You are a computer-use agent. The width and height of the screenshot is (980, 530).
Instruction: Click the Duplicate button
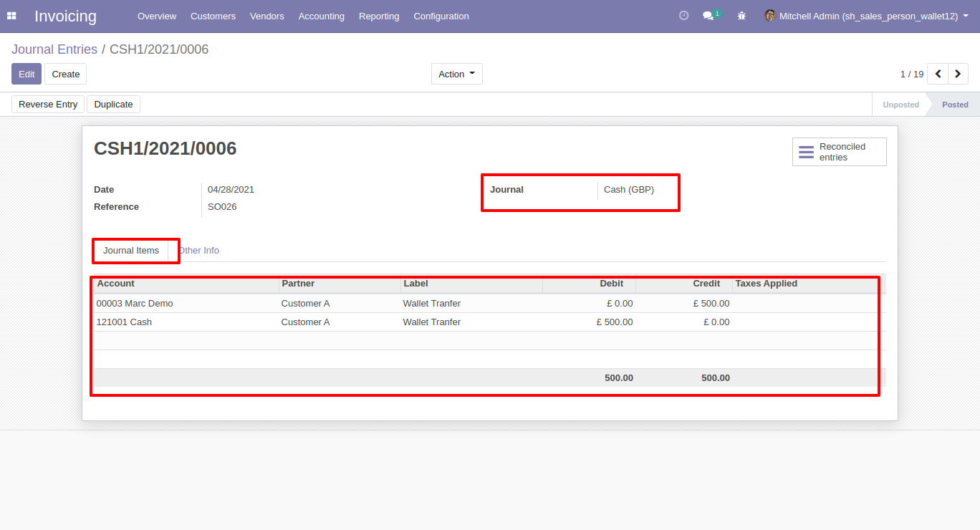click(114, 105)
